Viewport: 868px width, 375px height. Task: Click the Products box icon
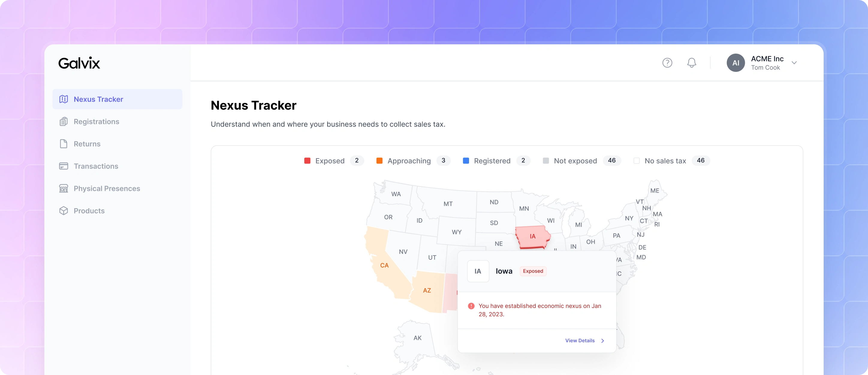64,211
